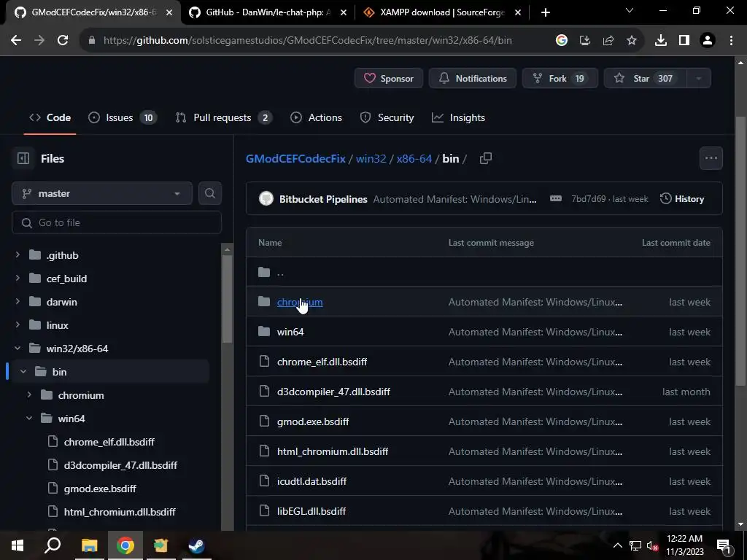
Task: Open libEGL.dll.bsdiff file
Action: [311, 511]
